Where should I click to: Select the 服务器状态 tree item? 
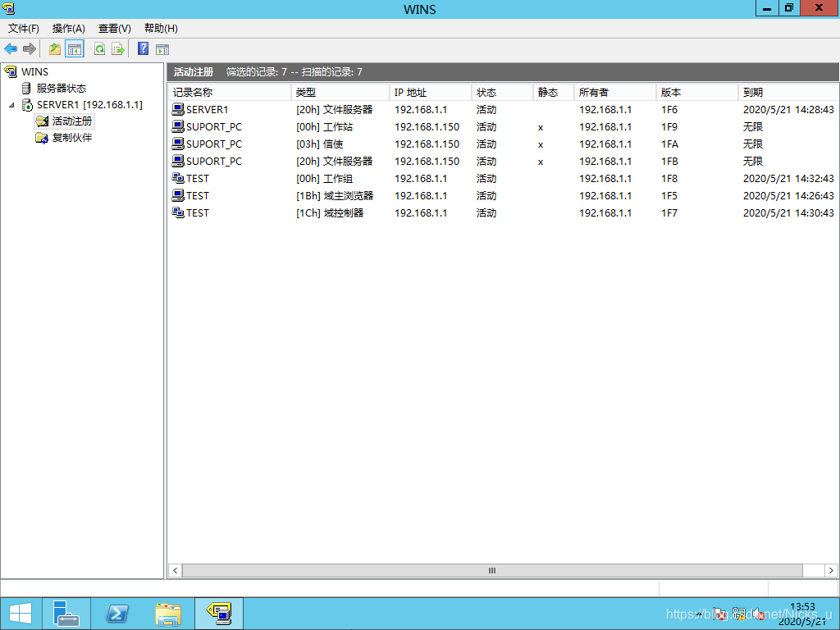(x=61, y=89)
